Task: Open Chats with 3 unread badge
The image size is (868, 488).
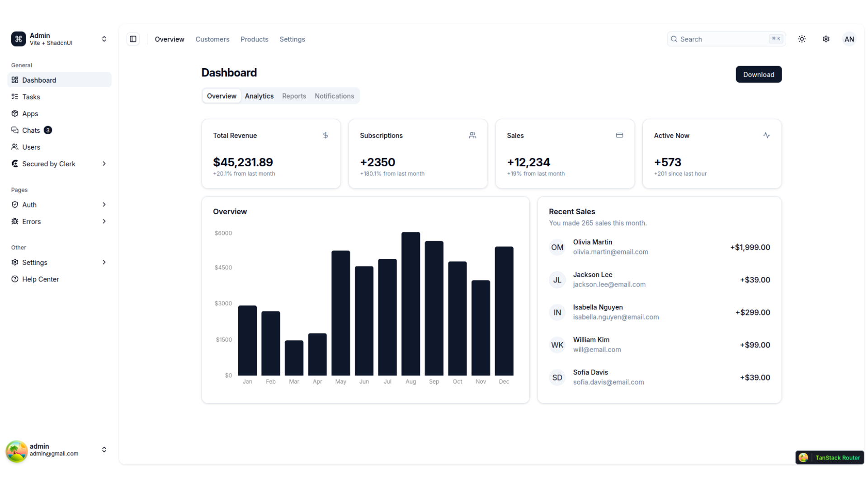Action: 32,130
